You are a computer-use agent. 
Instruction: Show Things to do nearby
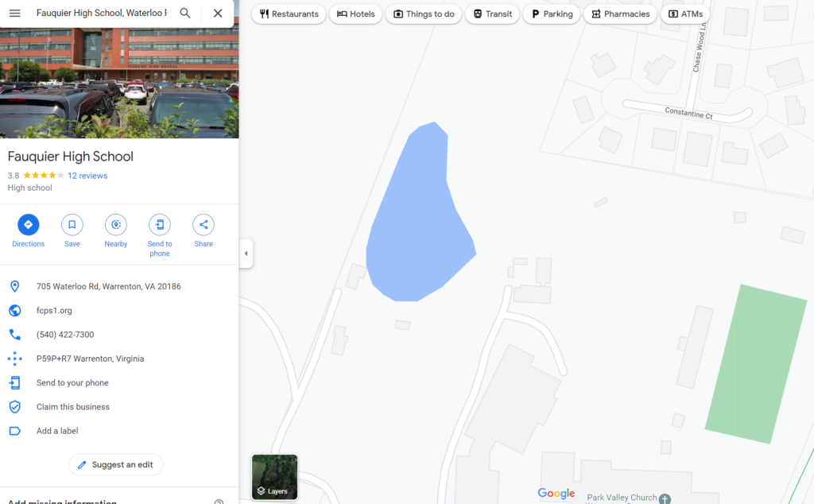coord(424,14)
